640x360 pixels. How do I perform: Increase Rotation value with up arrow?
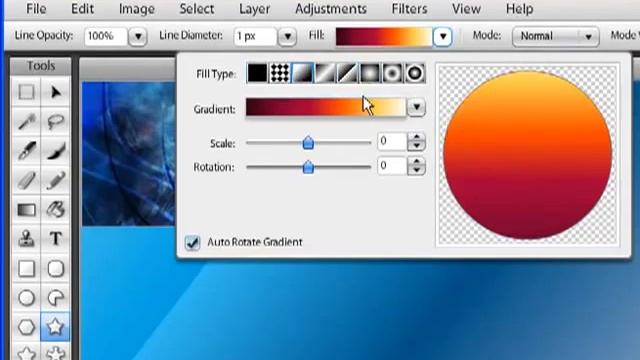coord(416,162)
